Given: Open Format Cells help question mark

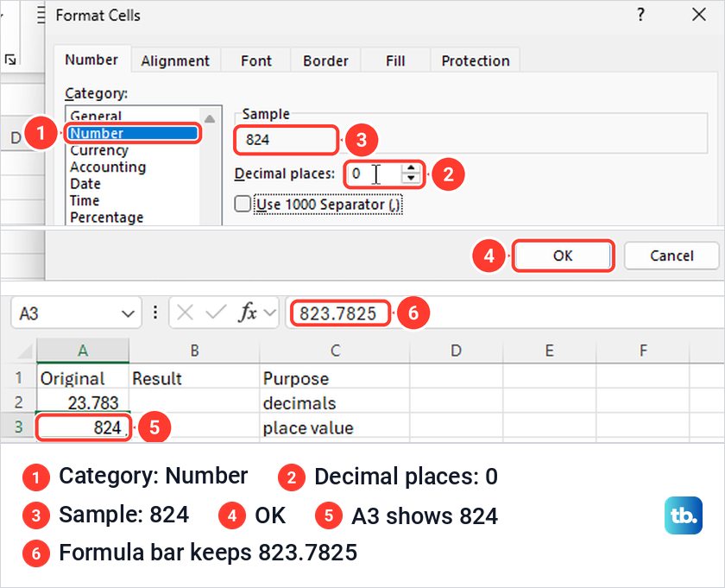Looking at the screenshot, I should tap(640, 15).
